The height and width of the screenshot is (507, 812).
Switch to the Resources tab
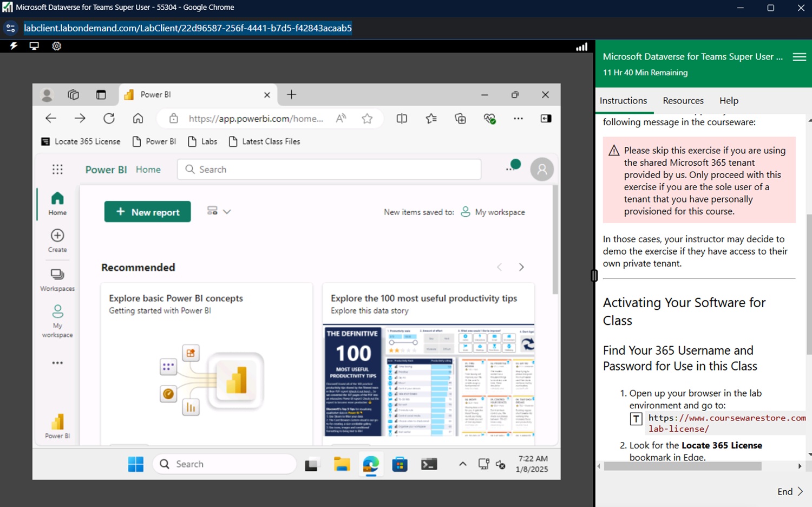tap(683, 101)
